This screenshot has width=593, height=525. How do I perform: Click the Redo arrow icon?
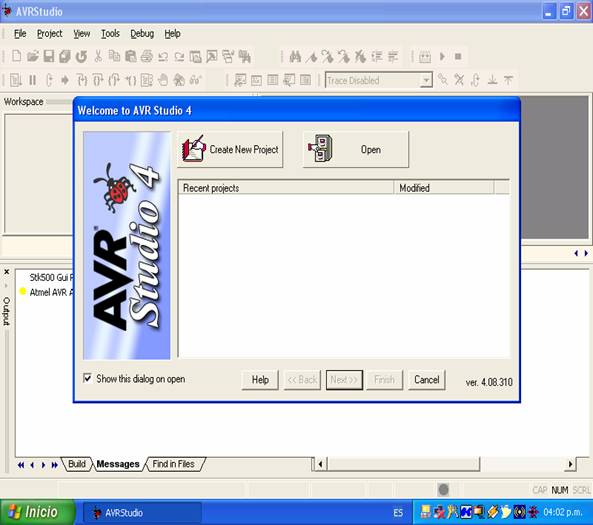pos(179,57)
